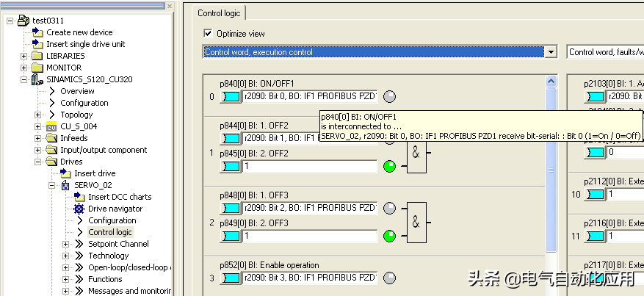Screen dimensions: 644x296
Task: Click the Drive navigator gear icon
Action: tap(80, 209)
